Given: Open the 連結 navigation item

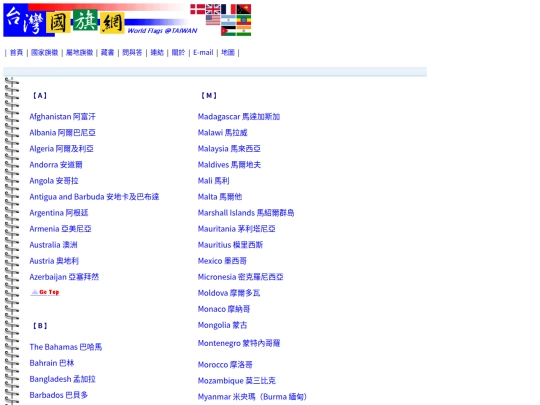Looking at the screenshot, I should 157,53.
